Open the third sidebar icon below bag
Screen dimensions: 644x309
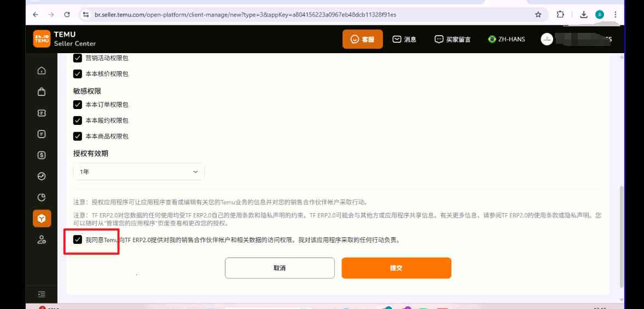coord(42,113)
